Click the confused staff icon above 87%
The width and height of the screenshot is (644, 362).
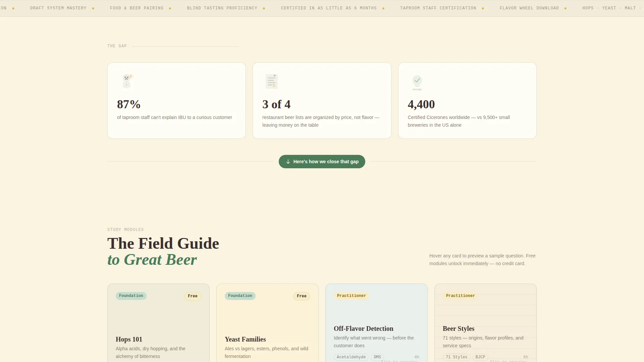pyautogui.click(x=127, y=81)
